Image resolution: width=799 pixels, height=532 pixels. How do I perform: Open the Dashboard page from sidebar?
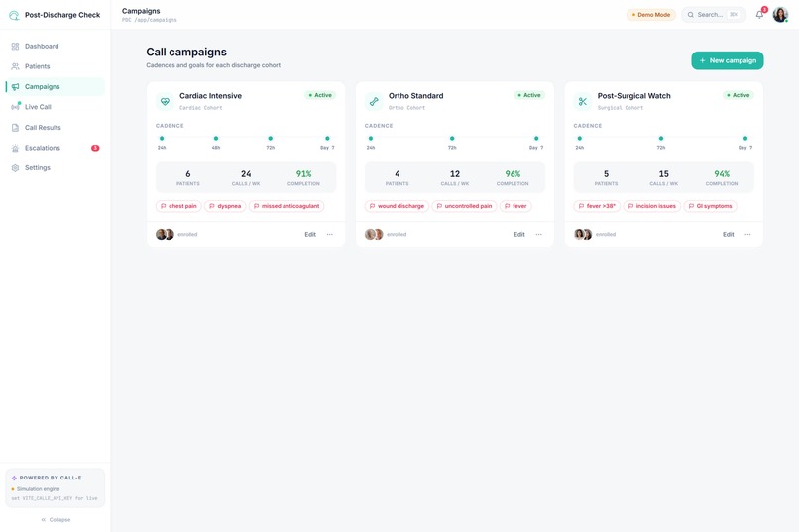[56, 46]
